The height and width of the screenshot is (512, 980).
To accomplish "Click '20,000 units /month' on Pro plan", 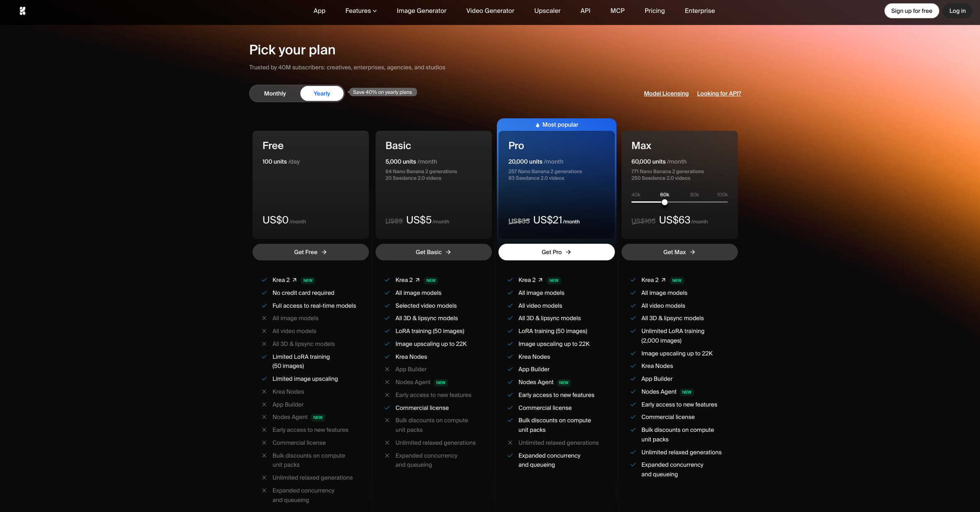I will [x=536, y=162].
